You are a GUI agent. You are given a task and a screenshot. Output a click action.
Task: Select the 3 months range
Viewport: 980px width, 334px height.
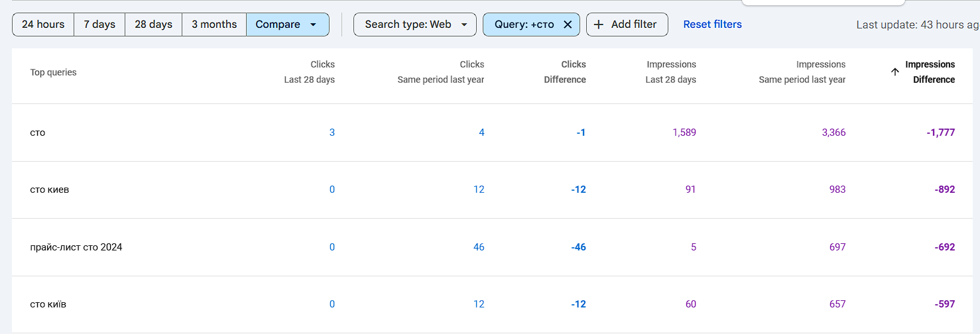(214, 25)
